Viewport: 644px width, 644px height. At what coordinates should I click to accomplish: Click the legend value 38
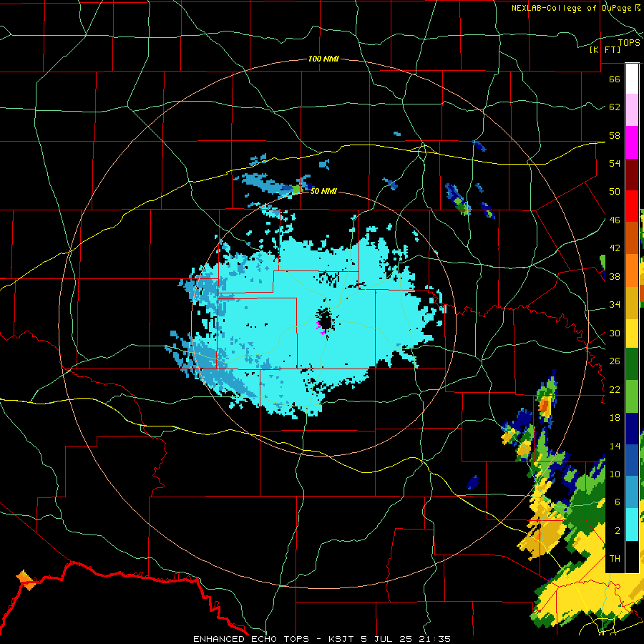tap(615, 276)
